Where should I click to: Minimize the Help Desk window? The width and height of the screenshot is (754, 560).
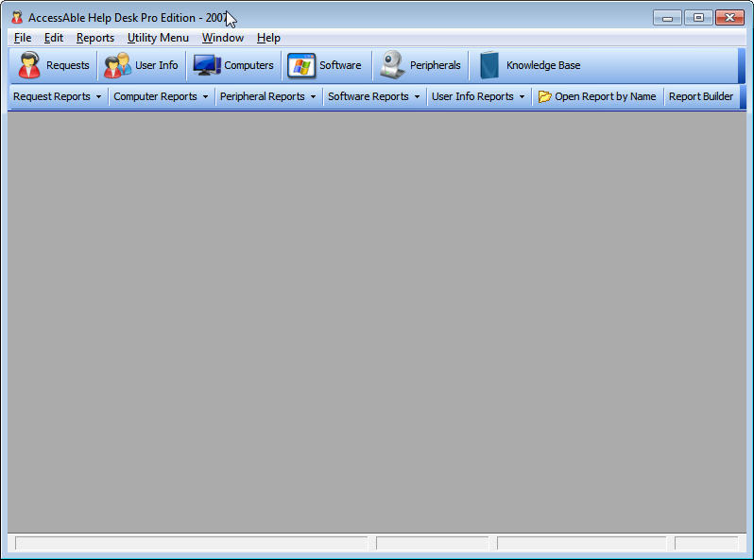pyautogui.click(x=667, y=18)
